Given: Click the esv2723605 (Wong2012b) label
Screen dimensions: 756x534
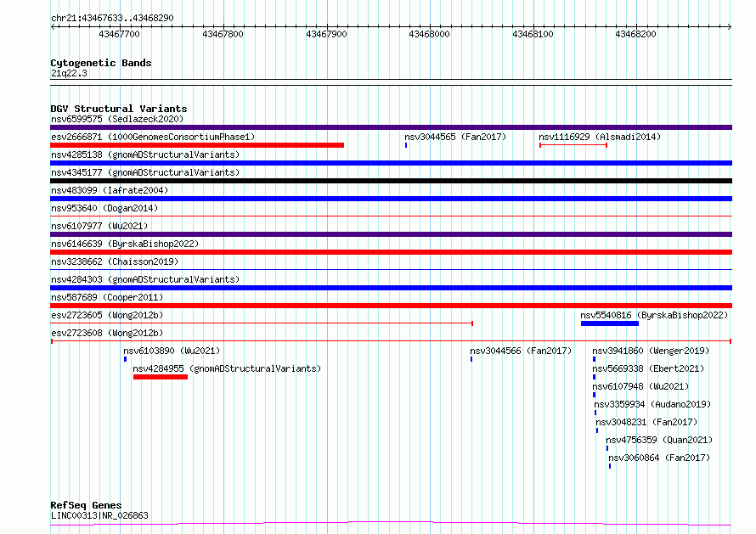Looking at the screenshot, I should [x=107, y=315].
